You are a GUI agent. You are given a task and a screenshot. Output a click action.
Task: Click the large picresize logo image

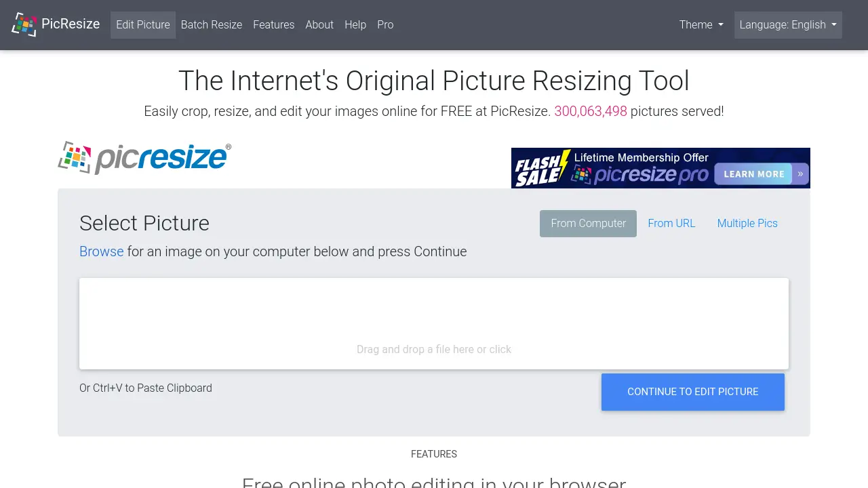pos(144,158)
